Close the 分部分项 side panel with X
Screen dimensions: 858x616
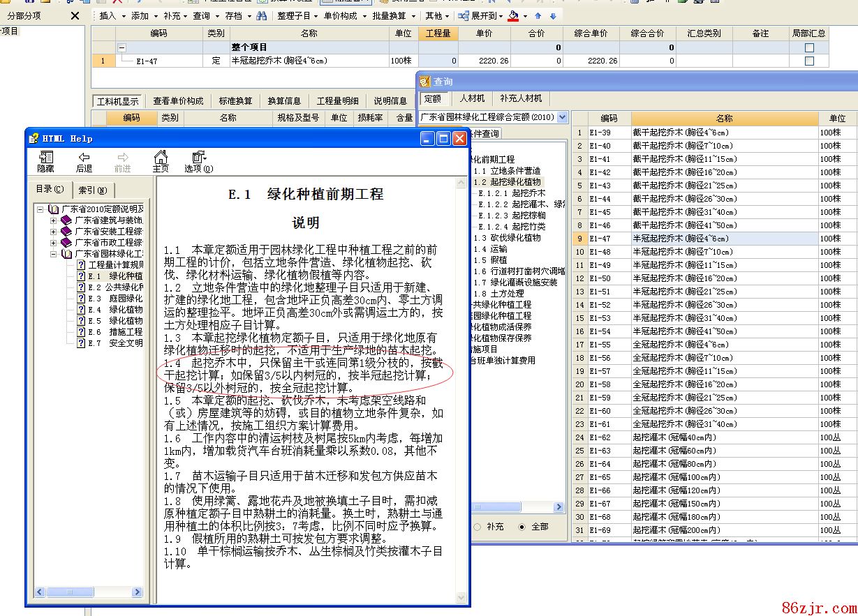75,15
